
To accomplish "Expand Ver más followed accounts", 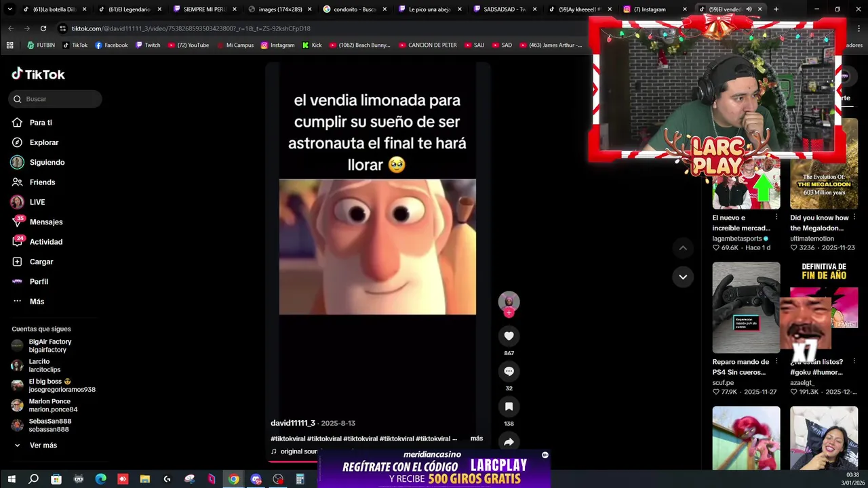I will click(x=35, y=445).
